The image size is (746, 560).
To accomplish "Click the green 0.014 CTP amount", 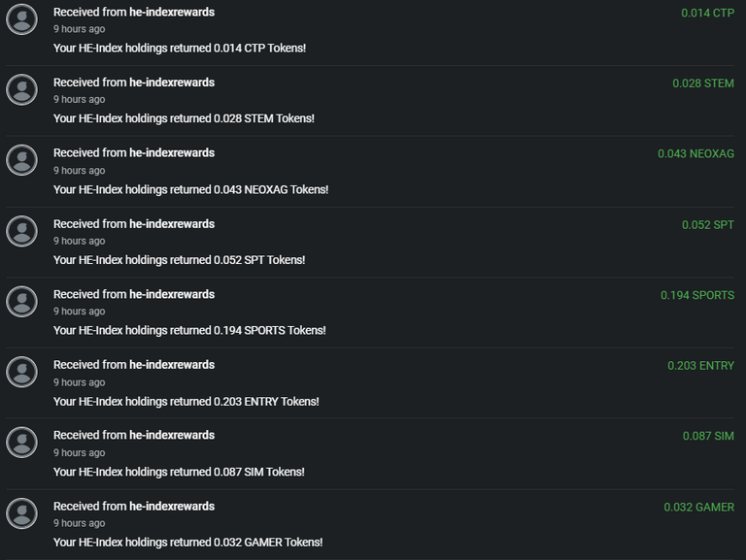I will coord(707,14).
